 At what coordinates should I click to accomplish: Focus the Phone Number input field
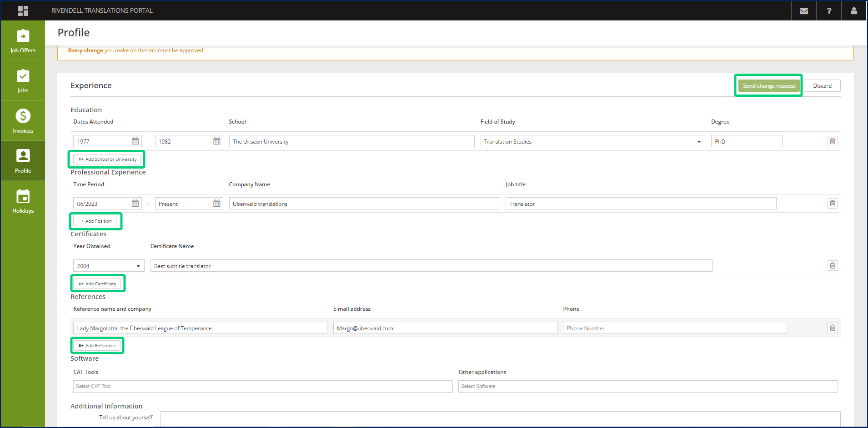tap(675, 328)
